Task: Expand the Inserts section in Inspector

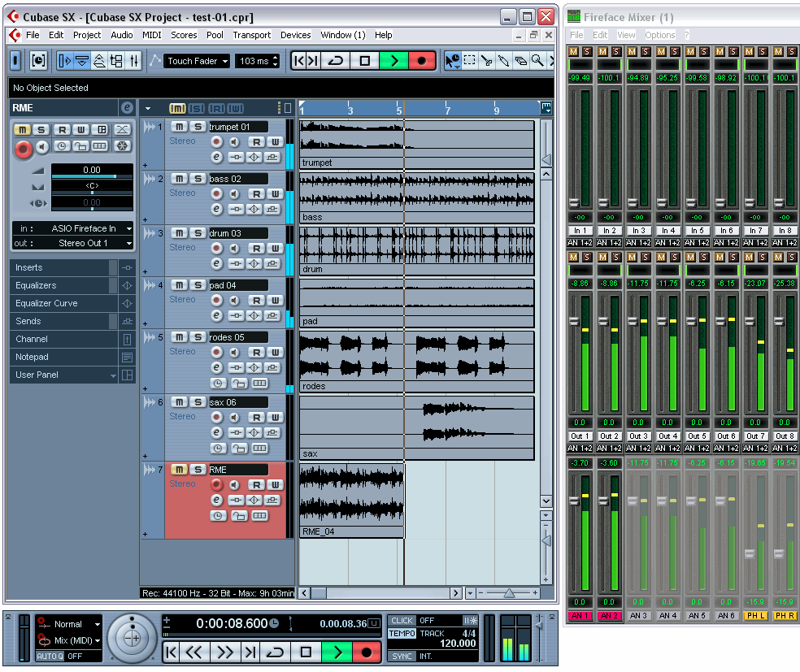Action: [x=63, y=267]
